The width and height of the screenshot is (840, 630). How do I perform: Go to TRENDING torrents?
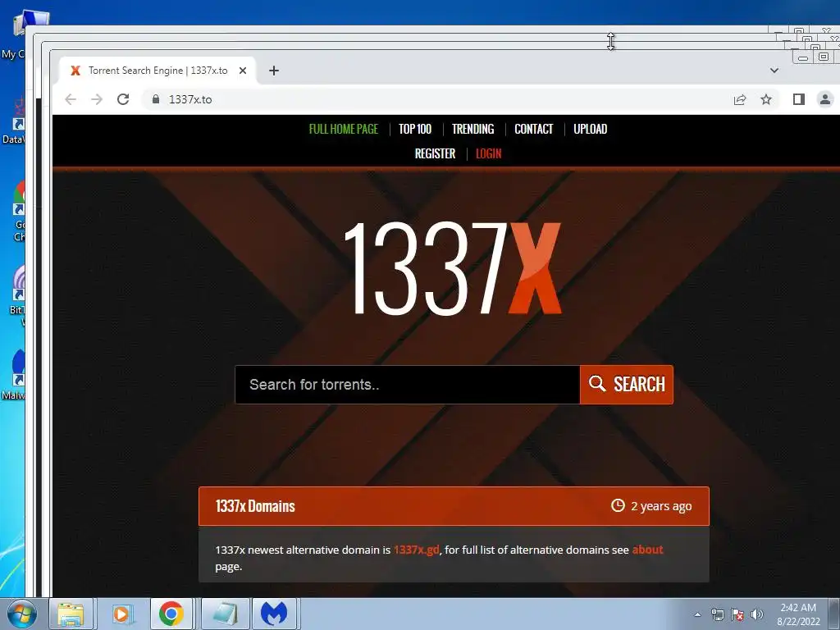473,129
